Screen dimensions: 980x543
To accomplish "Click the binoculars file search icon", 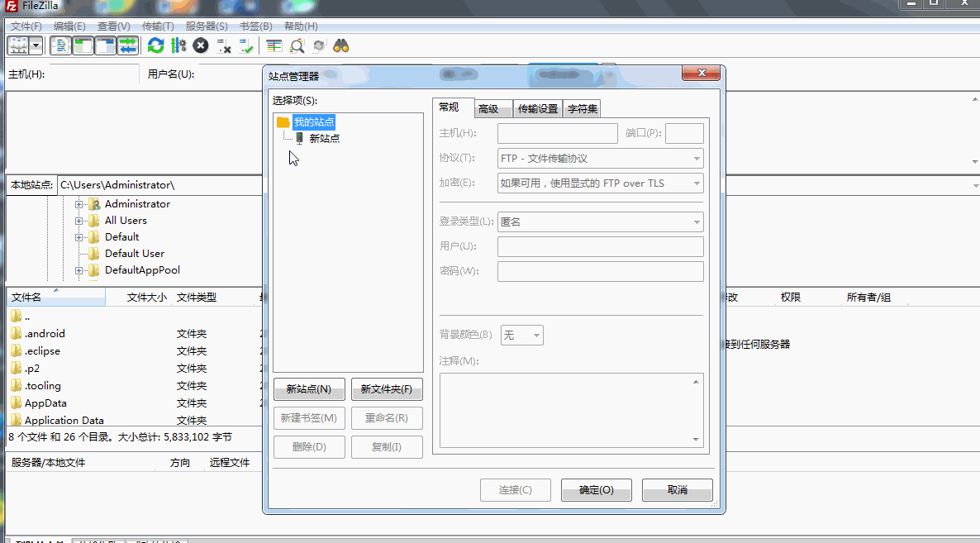I will coord(341,45).
